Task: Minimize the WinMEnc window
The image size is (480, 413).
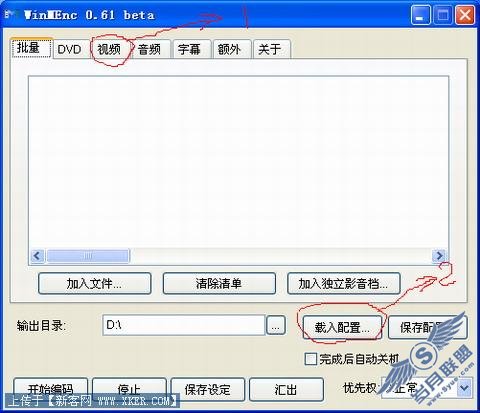Action: (420, 15)
